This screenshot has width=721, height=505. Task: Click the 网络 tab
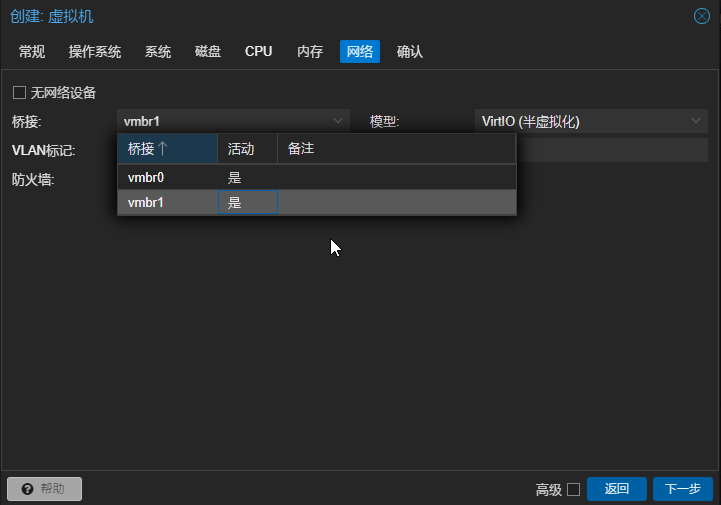[359, 52]
